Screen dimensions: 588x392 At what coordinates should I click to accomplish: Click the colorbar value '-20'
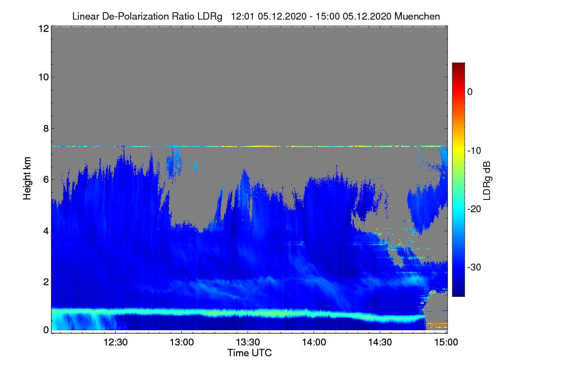pos(473,209)
